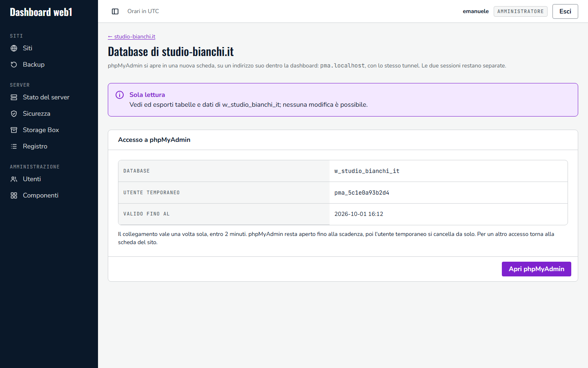Toggle the sidebar panel icon
This screenshot has width=588, height=368.
(115, 11)
